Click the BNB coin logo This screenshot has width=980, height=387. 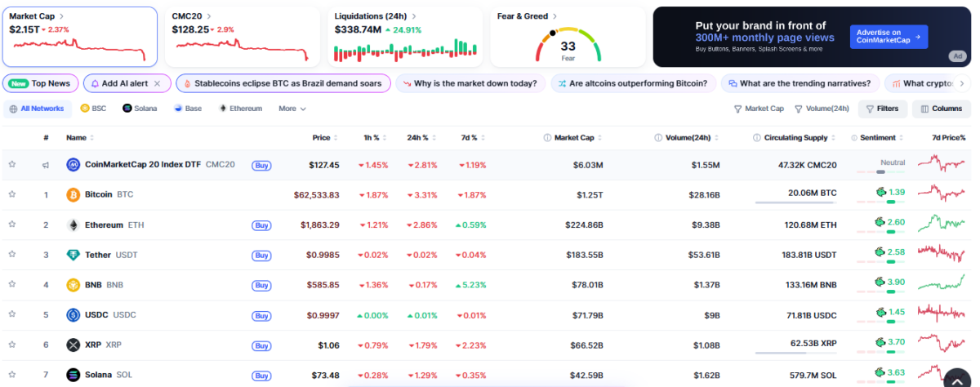tap(73, 285)
